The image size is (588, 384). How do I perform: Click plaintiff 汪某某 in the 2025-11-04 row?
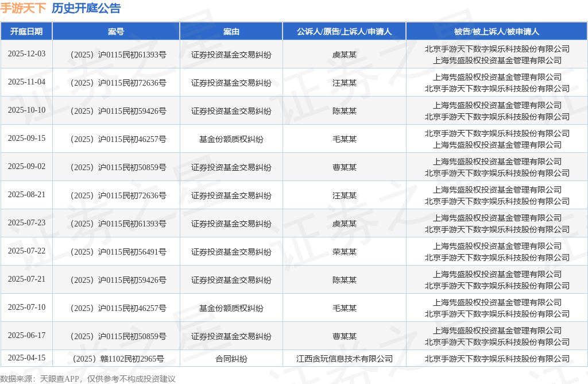pos(345,83)
